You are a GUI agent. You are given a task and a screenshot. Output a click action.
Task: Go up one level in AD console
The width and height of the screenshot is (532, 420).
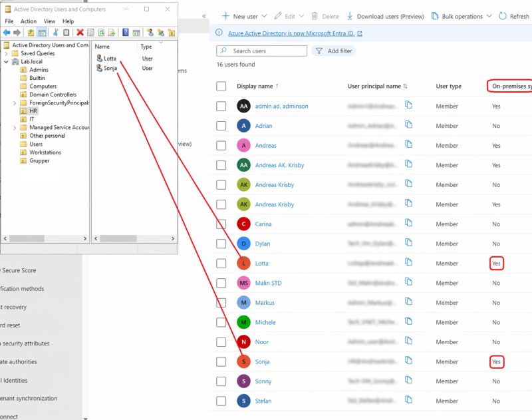click(x=31, y=33)
